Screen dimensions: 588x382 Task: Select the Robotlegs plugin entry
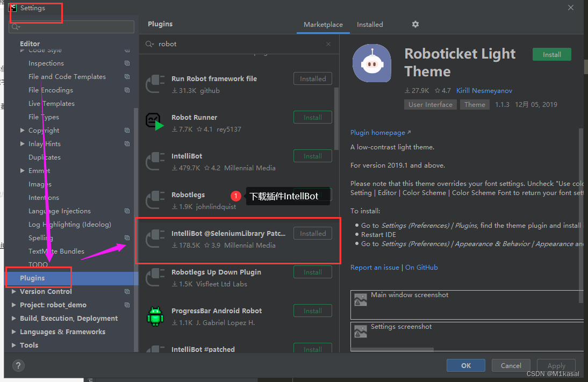click(x=239, y=200)
